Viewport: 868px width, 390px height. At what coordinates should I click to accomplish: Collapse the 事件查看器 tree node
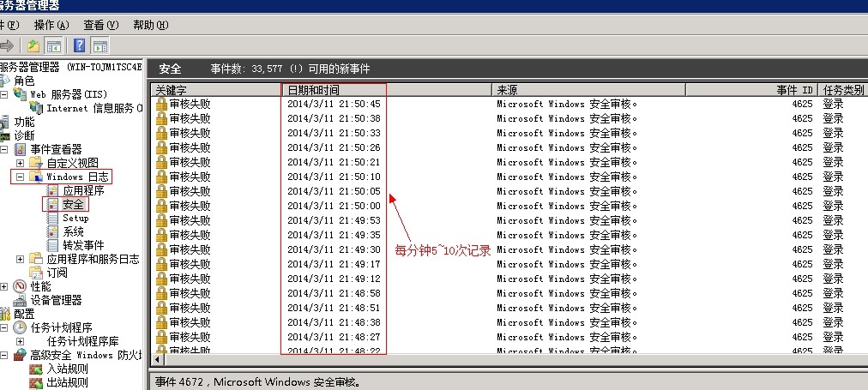click(x=5, y=149)
